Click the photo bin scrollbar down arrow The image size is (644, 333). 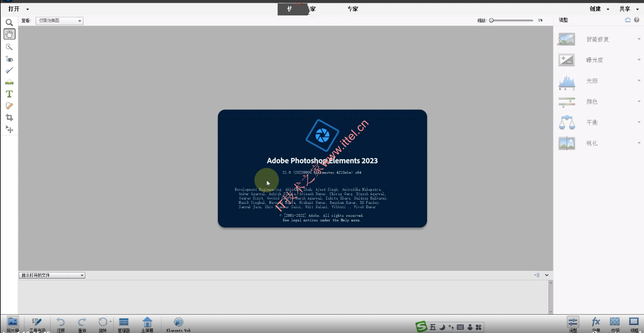tap(550, 311)
